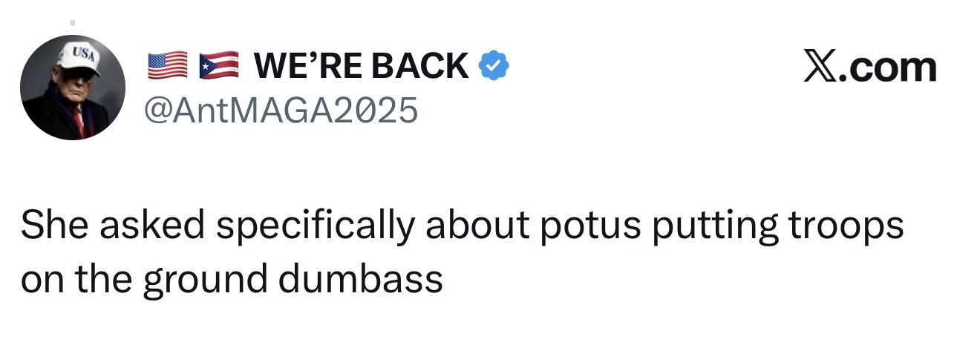Image resolution: width=980 pixels, height=345 pixels.
Task: Open the WE'RE BACK display name
Action: (361, 67)
